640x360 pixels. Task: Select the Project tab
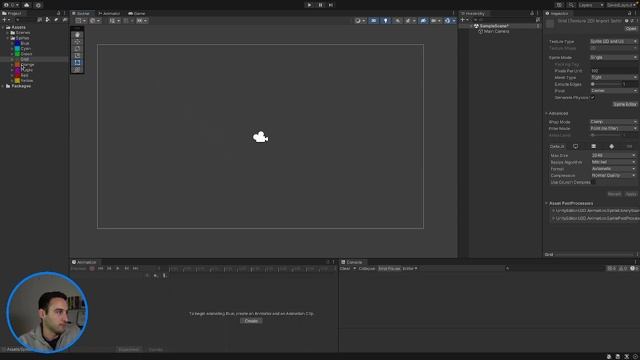coord(12,13)
